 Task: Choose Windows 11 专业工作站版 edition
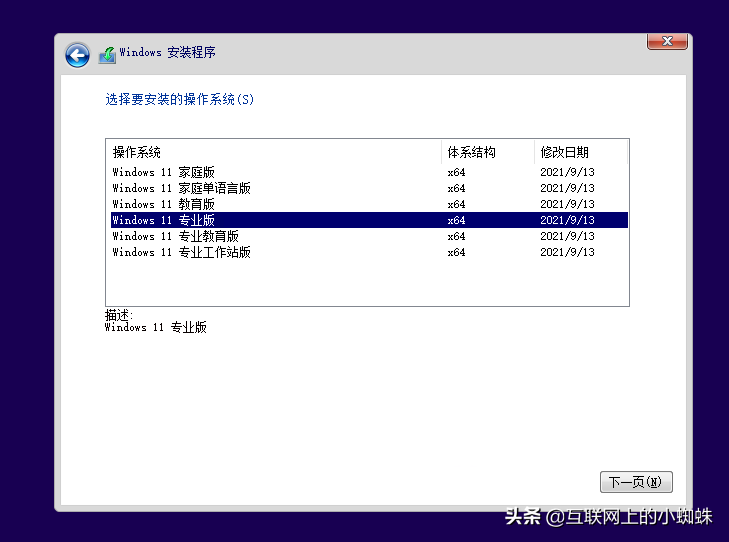tap(182, 252)
